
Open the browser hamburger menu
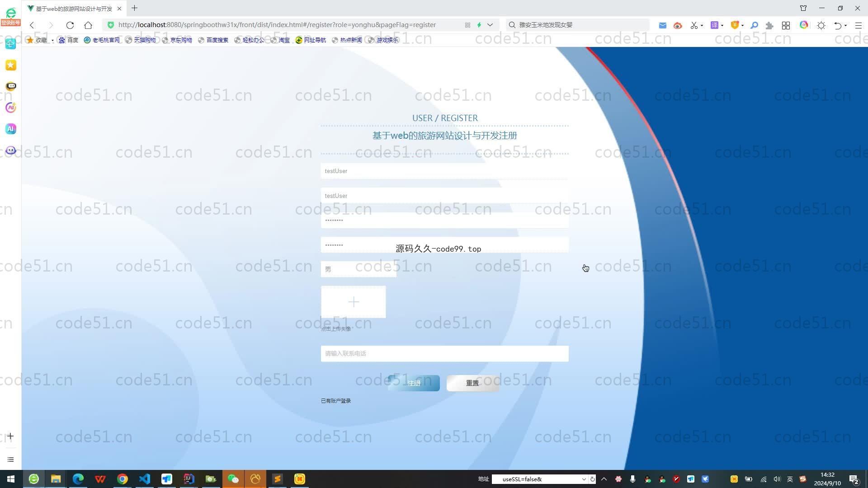pyautogui.click(x=858, y=25)
